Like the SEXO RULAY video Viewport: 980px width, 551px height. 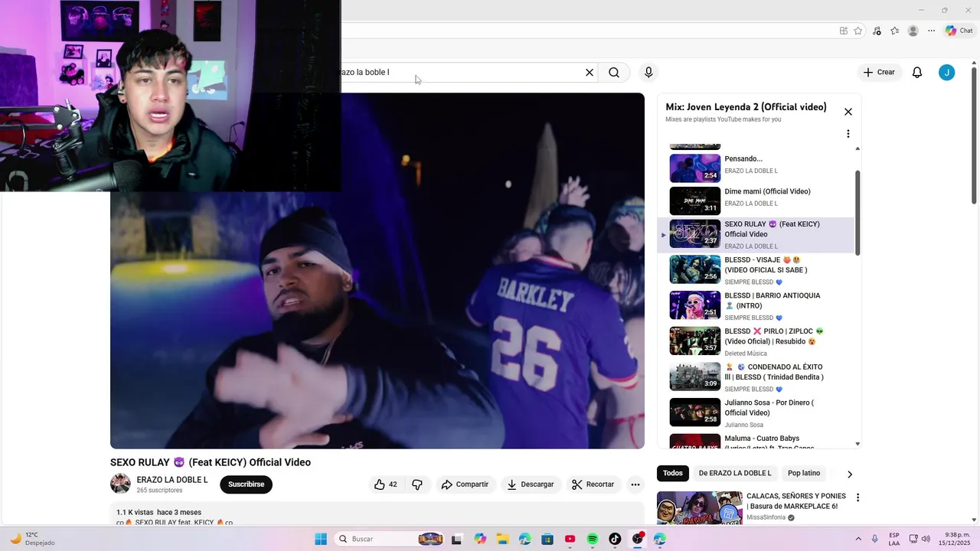(386, 484)
